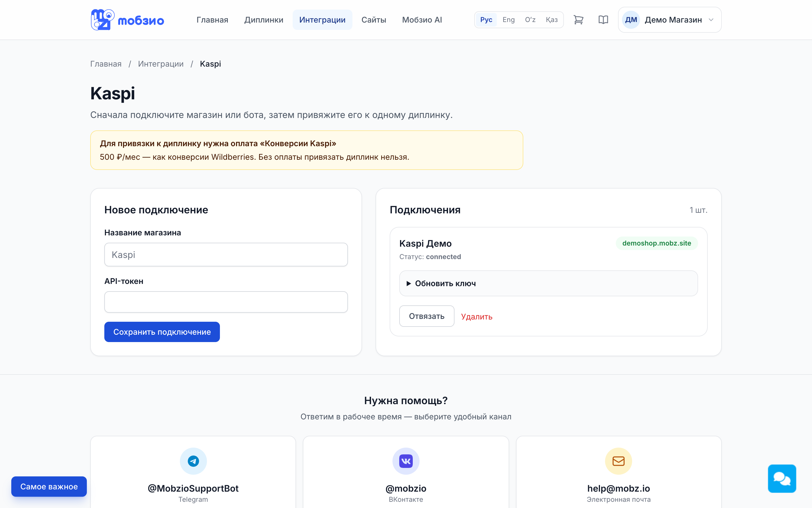Screen dimensions: 812x508
Task: Open the Диплинки nav item
Action: (x=263, y=20)
